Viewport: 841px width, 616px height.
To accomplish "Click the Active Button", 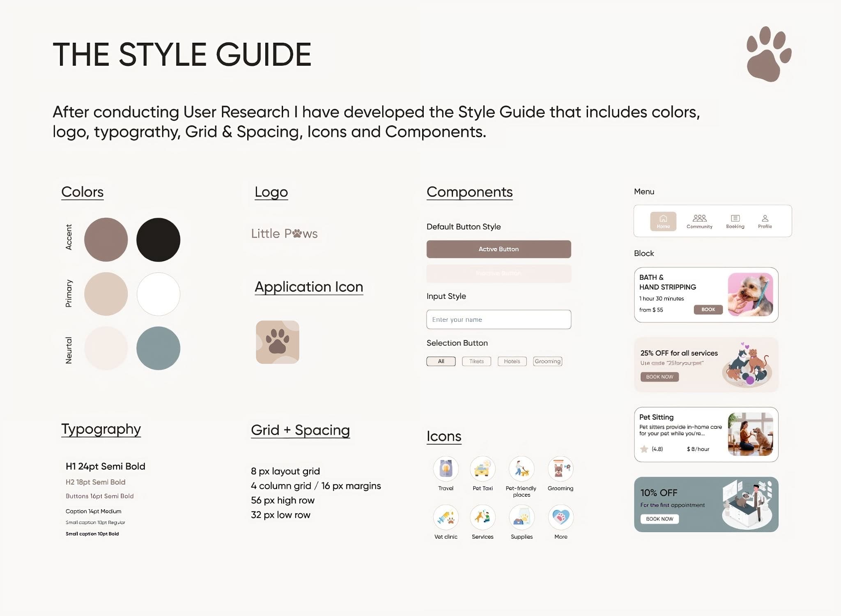I will click(498, 249).
